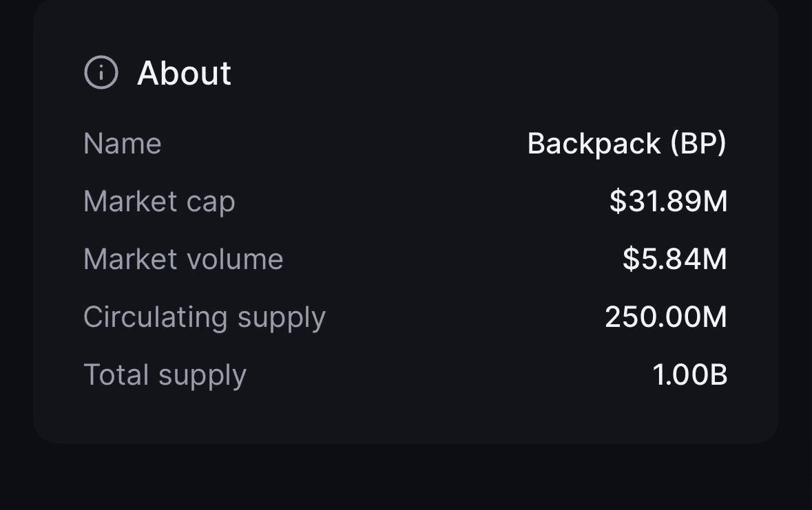Select the $31.89M market cap value
The width and height of the screenshot is (812, 510).
668,202
